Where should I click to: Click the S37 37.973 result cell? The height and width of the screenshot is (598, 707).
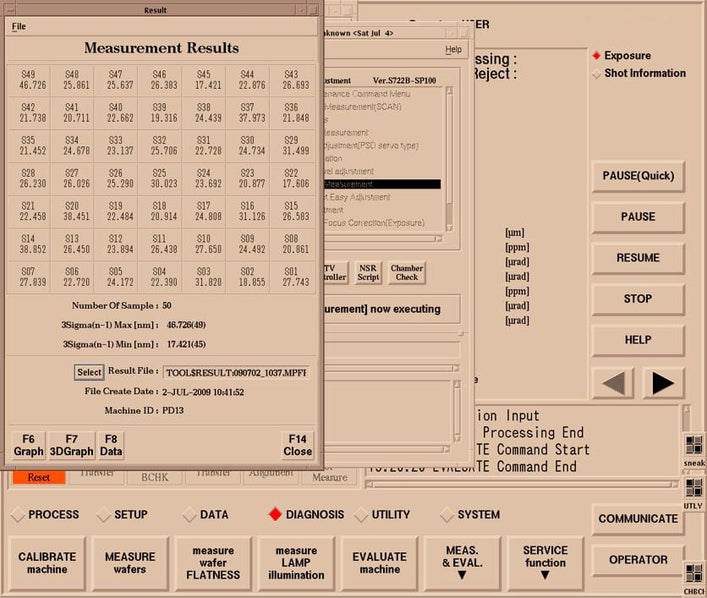coord(248,112)
